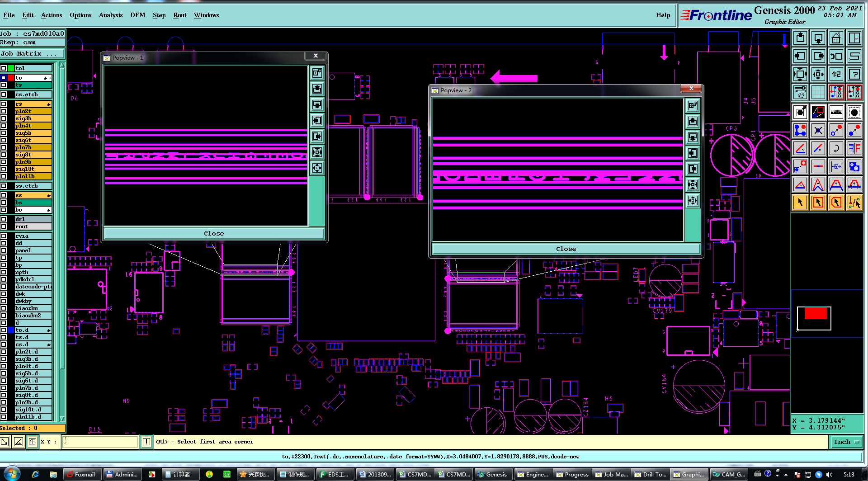Click the pan down icon in main toolbar

click(818, 38)
